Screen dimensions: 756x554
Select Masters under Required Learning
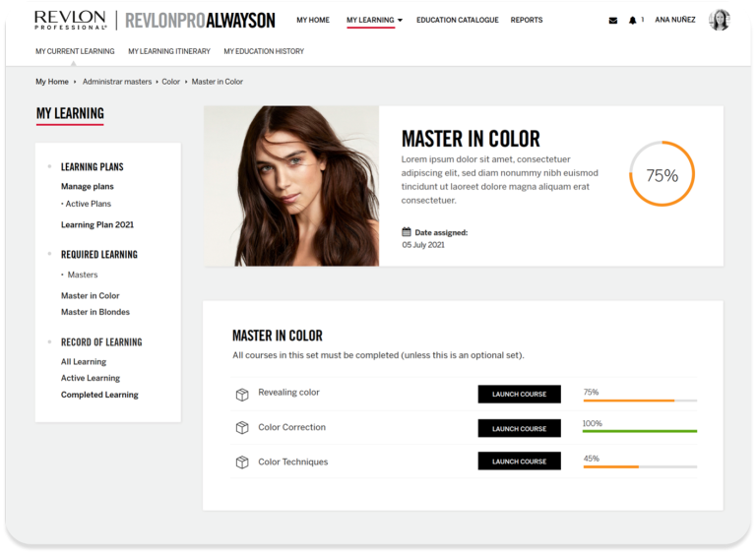pos(83,275)
